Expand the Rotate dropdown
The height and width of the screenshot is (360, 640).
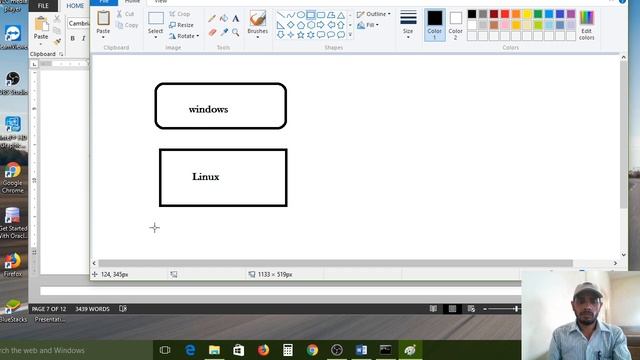tap(198, 36)
